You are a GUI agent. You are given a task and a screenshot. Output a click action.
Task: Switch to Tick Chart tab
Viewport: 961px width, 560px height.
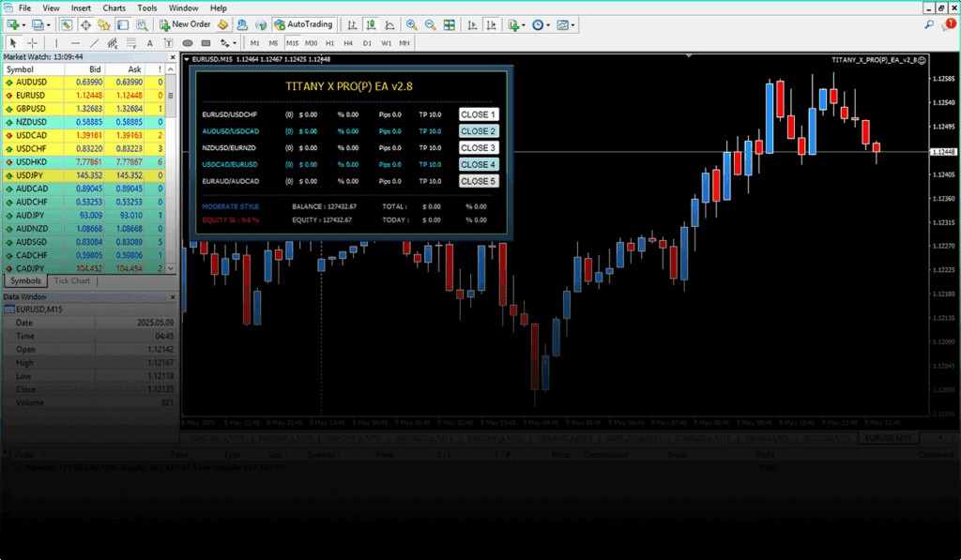point(71,280)
